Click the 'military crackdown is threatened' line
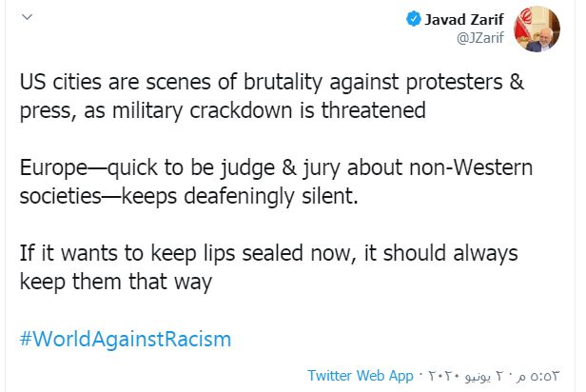The height and width of the screenshot is (392, 586). tap(223, 110)
